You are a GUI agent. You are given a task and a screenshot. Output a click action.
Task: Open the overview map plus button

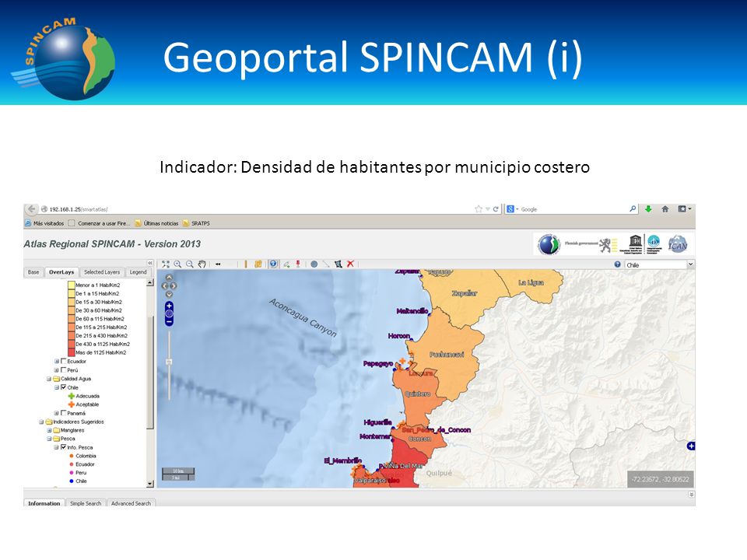[x=691, y=446]
